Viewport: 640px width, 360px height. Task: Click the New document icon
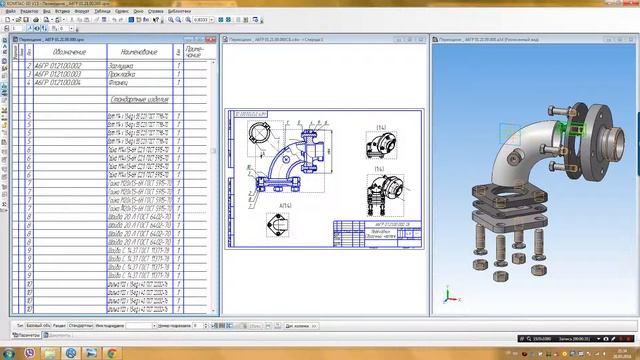[7, 20]
